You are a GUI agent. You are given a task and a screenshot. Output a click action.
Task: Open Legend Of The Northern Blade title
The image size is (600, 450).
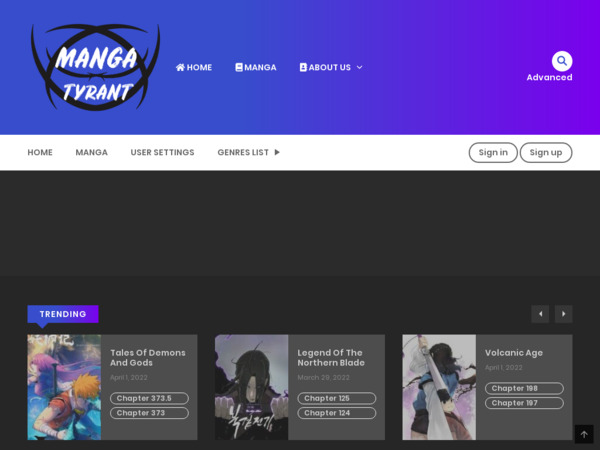click(x=331, y=357)
